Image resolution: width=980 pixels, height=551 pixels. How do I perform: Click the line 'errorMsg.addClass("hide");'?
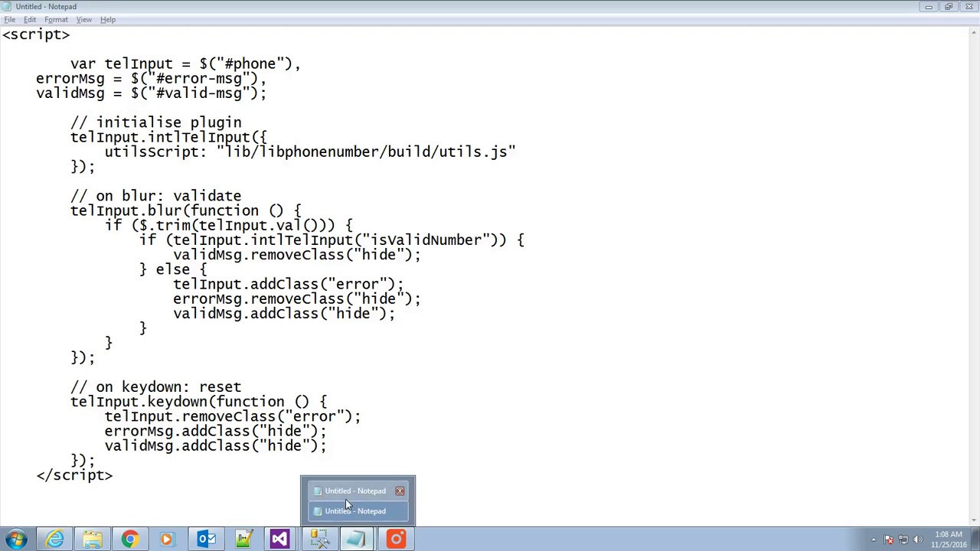[215, 432]
